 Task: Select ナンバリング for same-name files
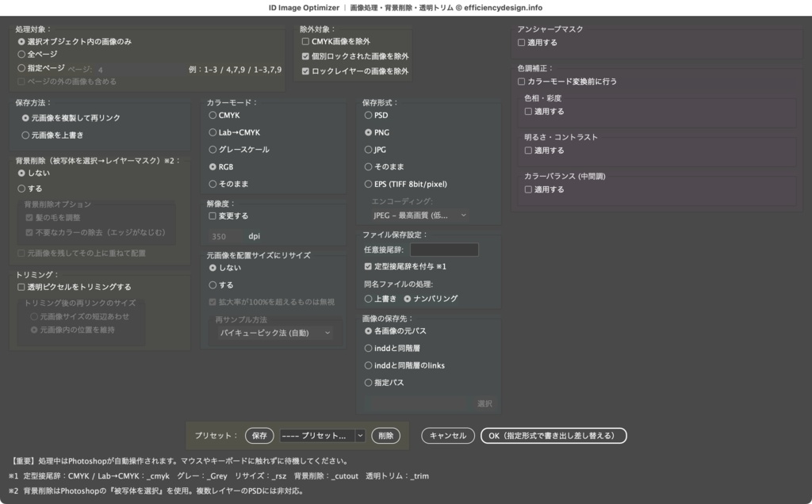[x=431, y=299]
